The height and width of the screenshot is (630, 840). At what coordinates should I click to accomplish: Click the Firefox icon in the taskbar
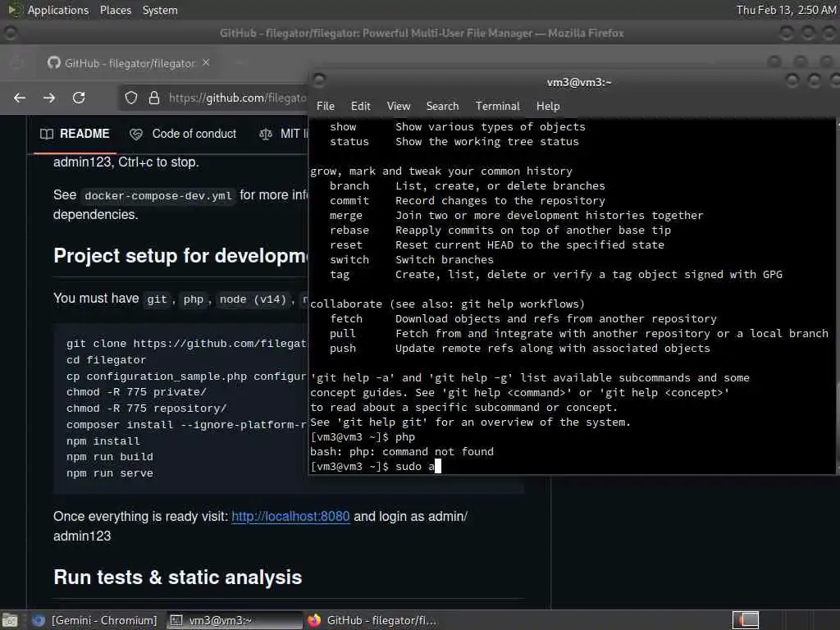(314, 620)
